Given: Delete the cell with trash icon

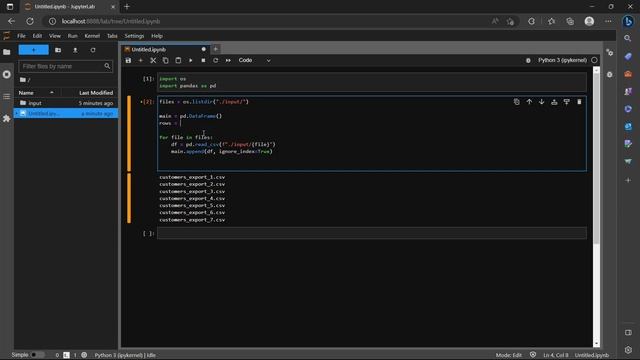Looking at the screenshot, I should (579, 102).
